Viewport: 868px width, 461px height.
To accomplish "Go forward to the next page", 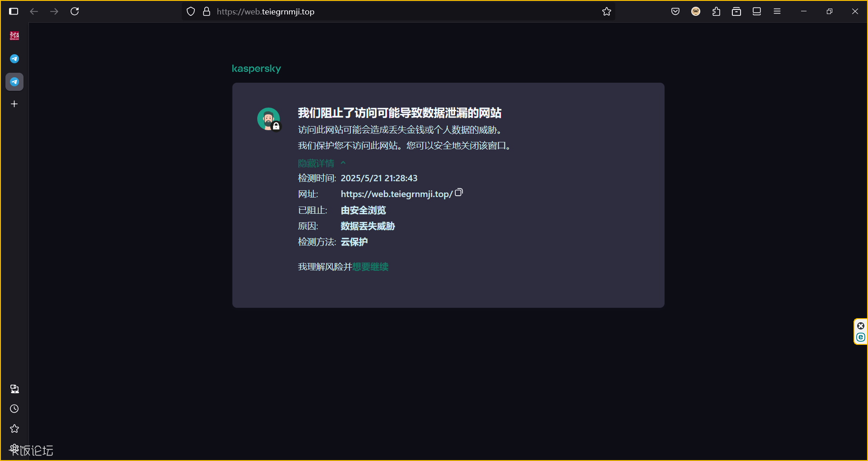I will [x=54, y=11].
